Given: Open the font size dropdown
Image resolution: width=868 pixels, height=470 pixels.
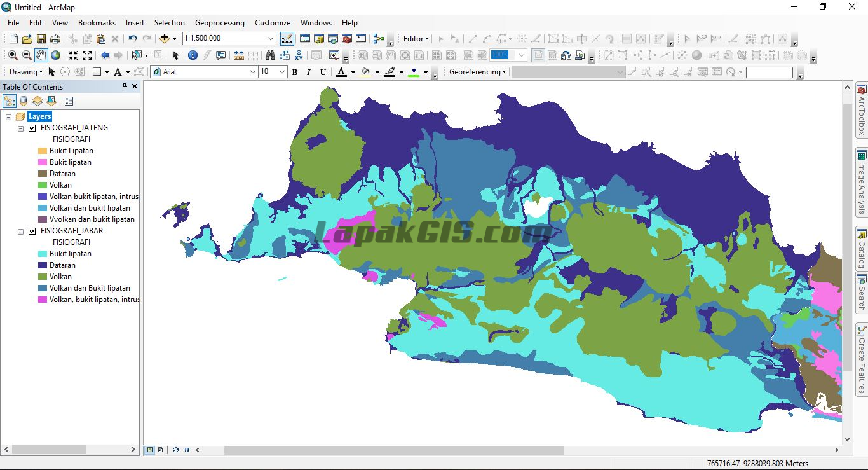Looking at the screenshot, I should 281,71.
